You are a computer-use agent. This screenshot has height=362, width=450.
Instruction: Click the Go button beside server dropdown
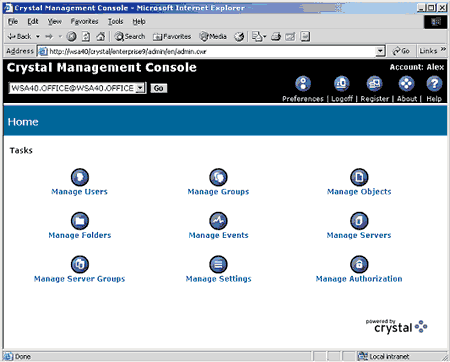[x=159, y=88]
